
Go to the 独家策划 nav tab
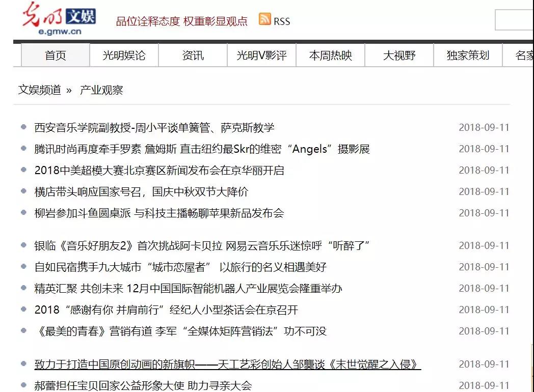pos(468,55)
